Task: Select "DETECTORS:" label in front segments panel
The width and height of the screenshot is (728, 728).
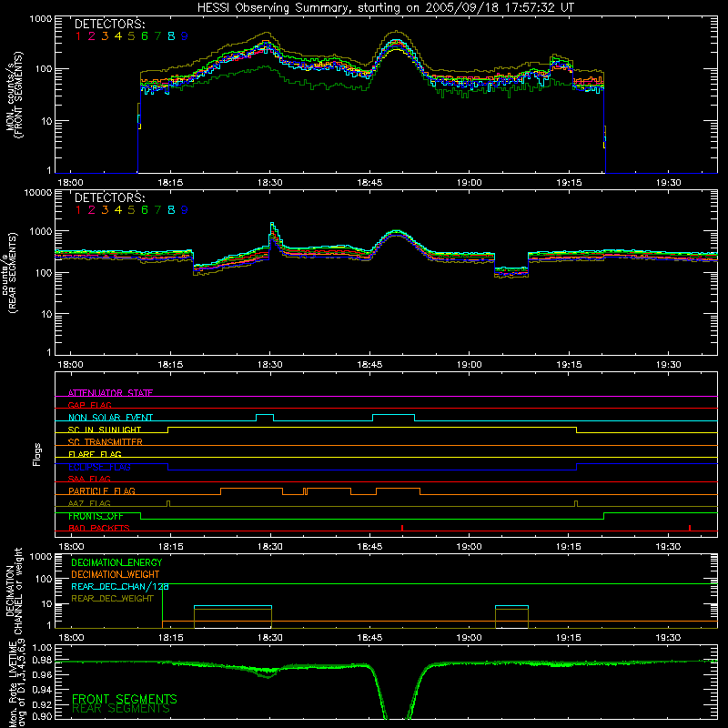Action: 109,25
